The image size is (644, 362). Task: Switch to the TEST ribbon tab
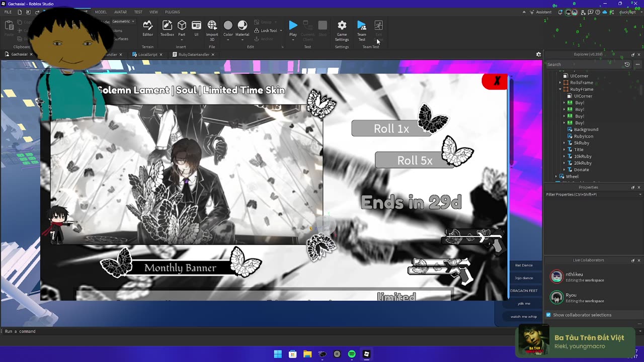[138, 12]
